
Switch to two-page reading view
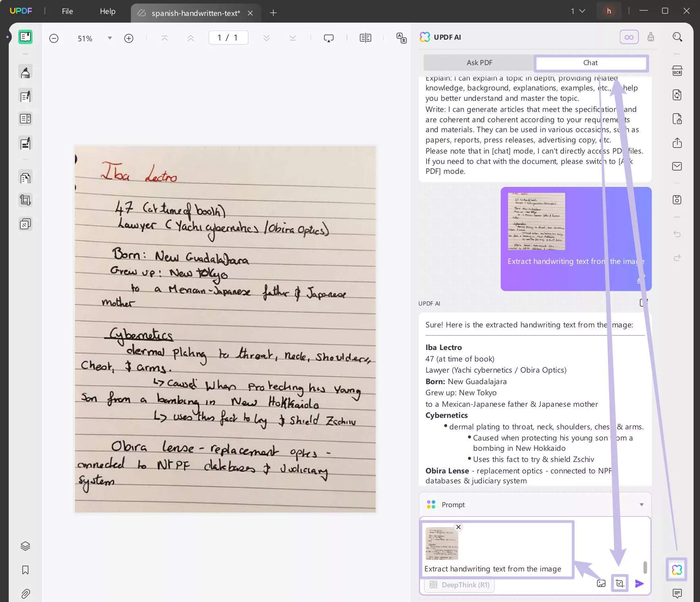coord(365,38)
